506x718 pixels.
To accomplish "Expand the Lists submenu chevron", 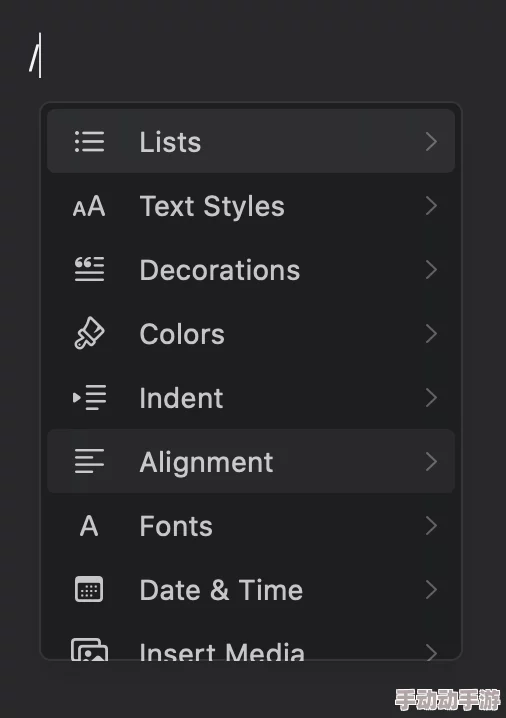I will (x=431, y=141).
